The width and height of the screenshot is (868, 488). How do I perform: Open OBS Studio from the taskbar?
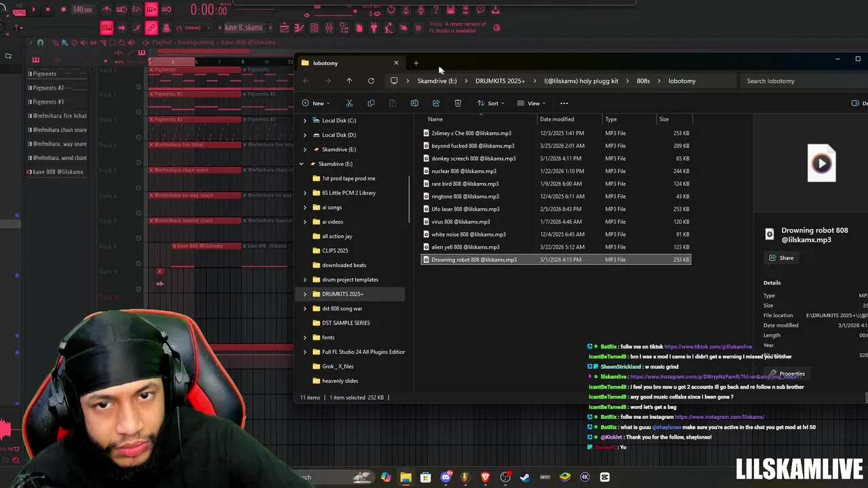point(505,477)
